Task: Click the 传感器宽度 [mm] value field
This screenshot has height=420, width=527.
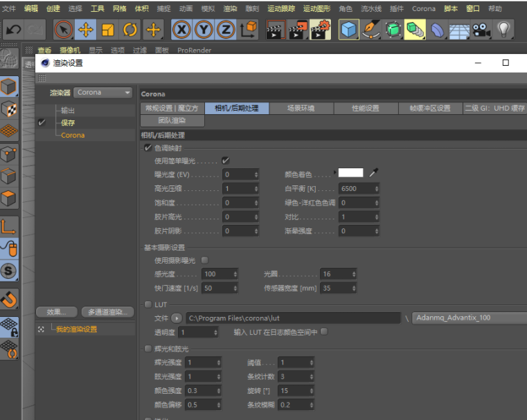Action: (339, 288)
